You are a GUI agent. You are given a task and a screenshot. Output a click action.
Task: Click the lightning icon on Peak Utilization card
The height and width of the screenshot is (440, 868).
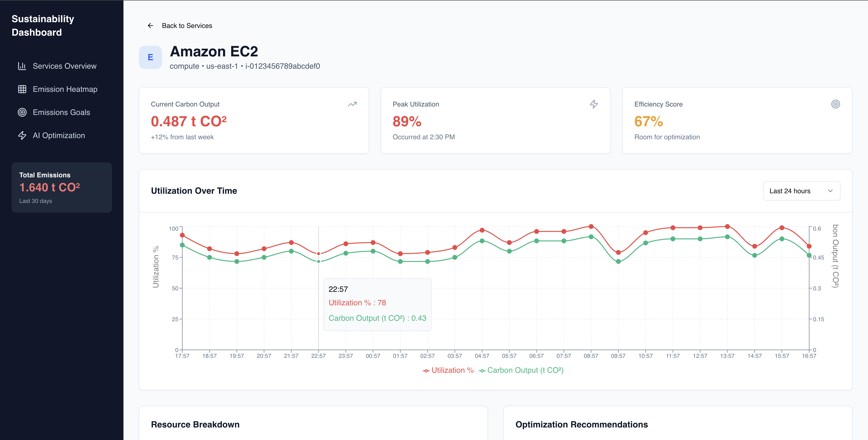coord(594,104)
